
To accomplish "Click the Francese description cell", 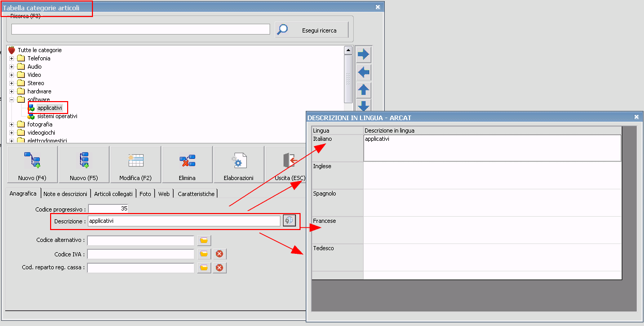I will pyautogui.click(x=492, y=230).
